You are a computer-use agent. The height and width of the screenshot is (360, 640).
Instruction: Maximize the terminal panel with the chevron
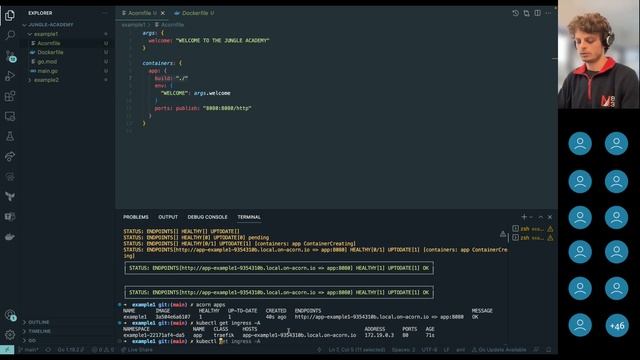click(541, 217)
